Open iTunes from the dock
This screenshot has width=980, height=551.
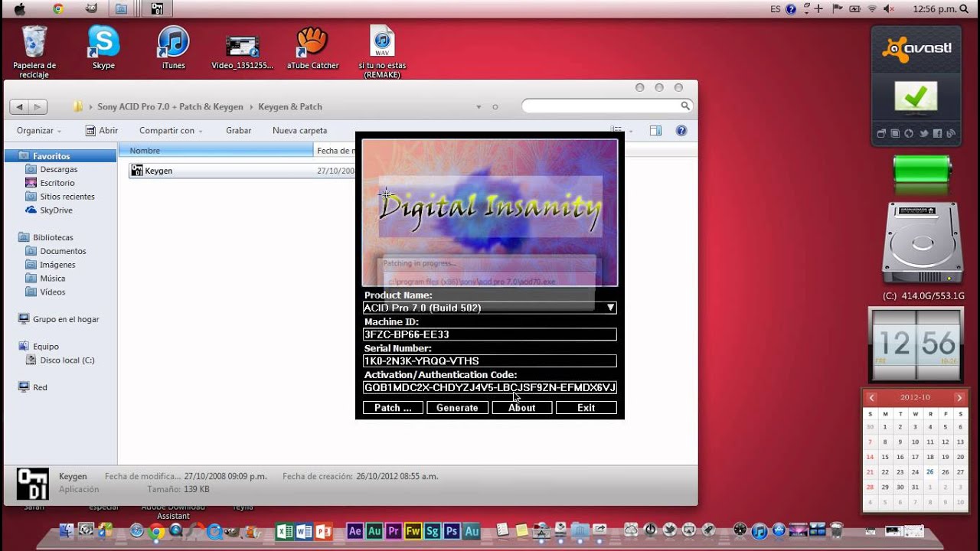[759, 530]
